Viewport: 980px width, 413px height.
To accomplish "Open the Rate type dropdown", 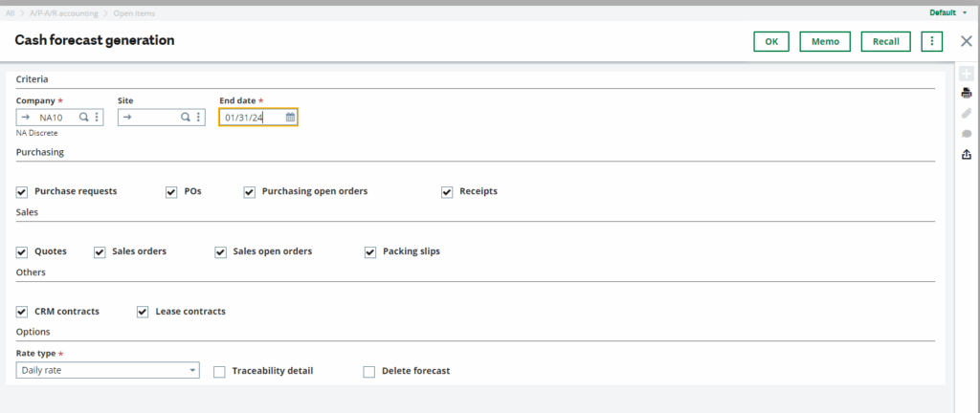I will 107,371.
